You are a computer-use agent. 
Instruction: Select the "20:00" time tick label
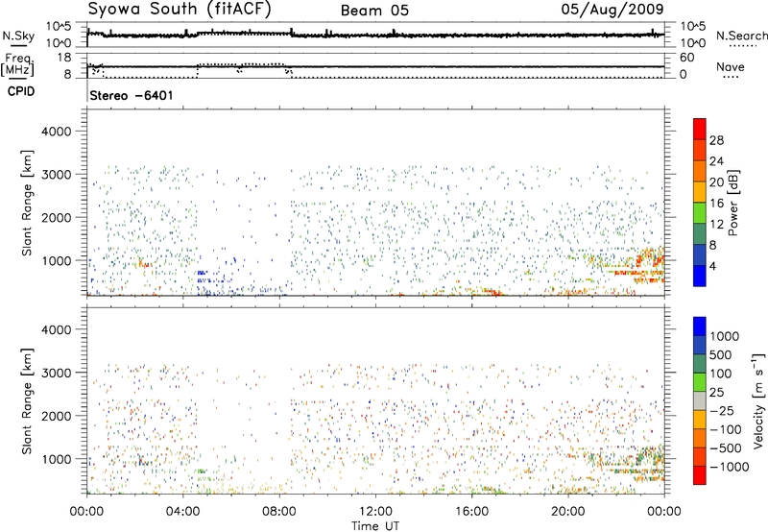[568, 512]
